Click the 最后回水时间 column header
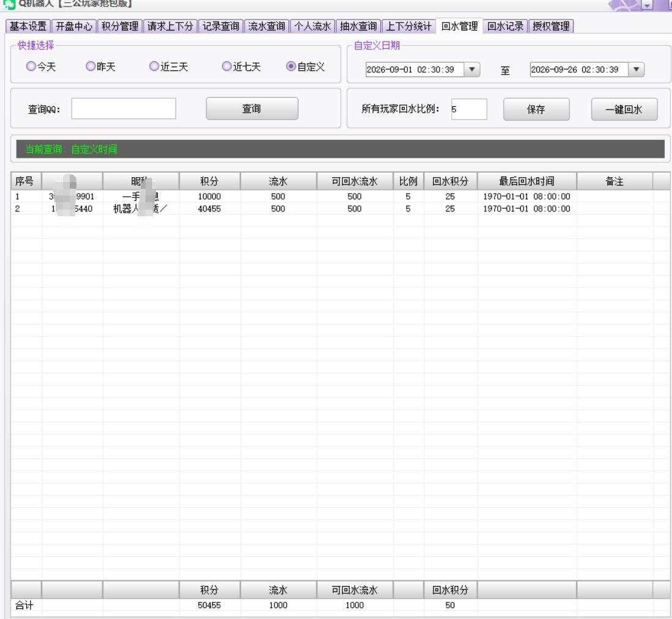 coord(526,181)
